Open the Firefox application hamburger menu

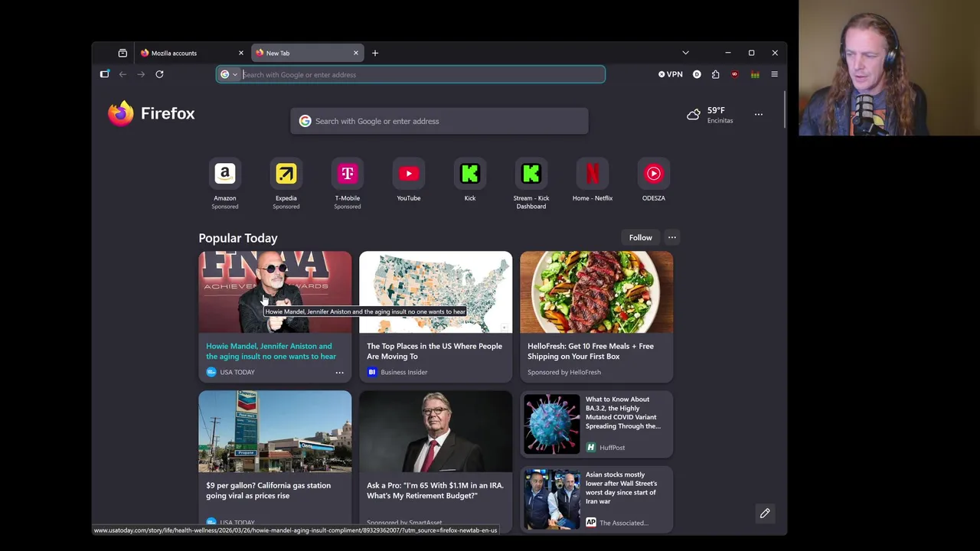point(774,74)
